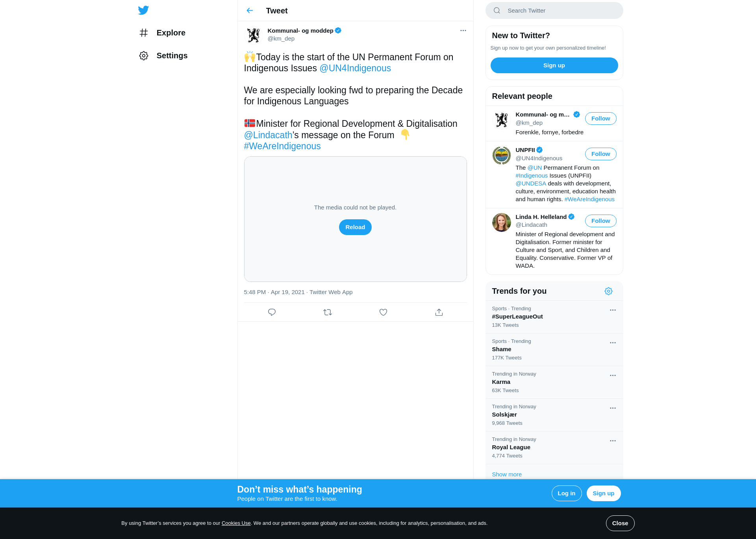Follow the UNPFII account

point(600,154)
